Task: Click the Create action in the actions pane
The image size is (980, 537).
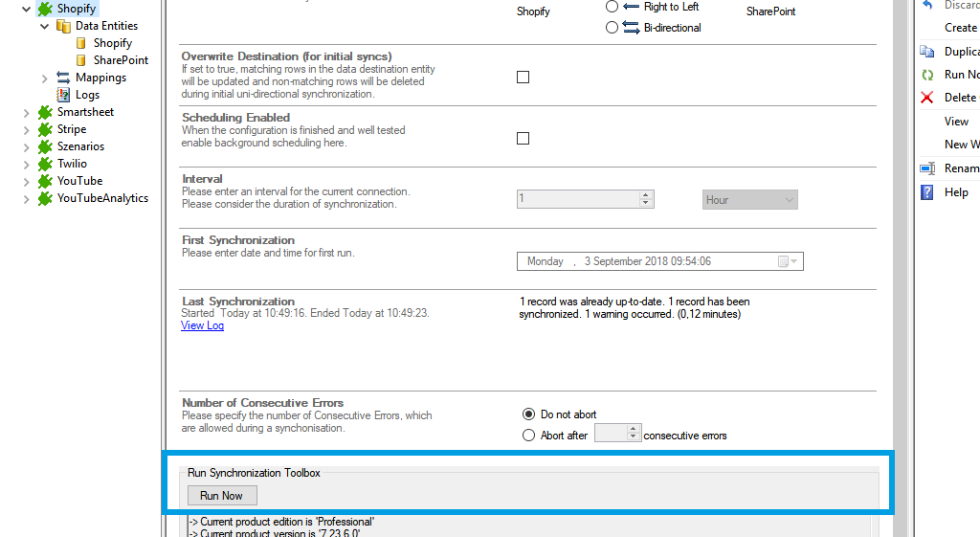Action: click(x=960, y=28)
